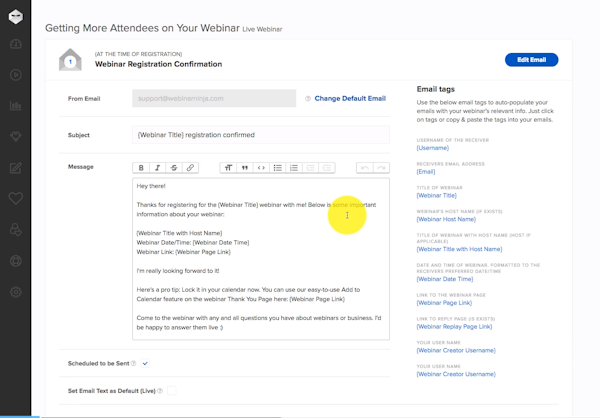
Task: Apply italic formatting in the editor
Action: click(157, 168)
